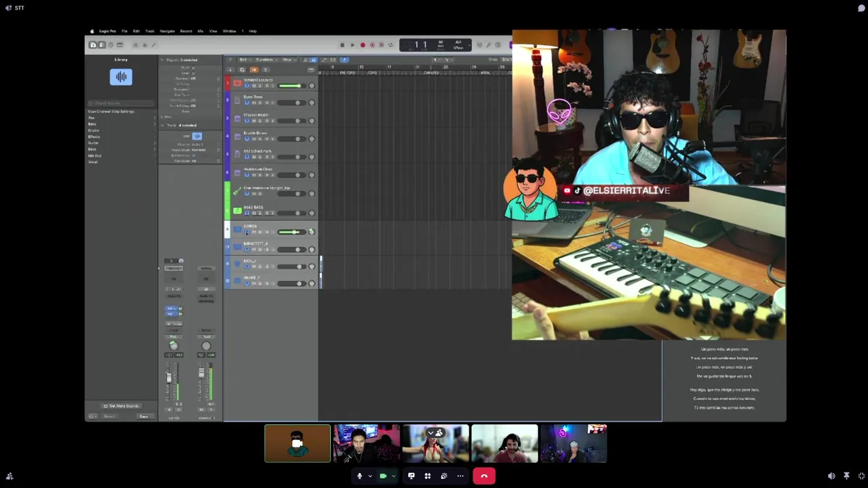
Task: Open the soundboard icon in call bar
Action: (443, 476)
